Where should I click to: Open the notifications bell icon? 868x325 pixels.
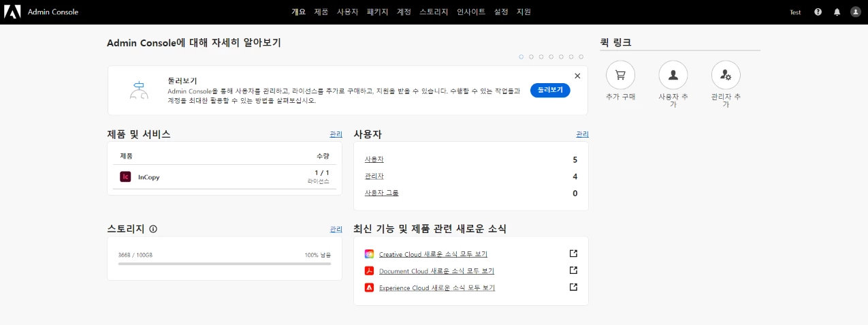(x=837, y=12)
